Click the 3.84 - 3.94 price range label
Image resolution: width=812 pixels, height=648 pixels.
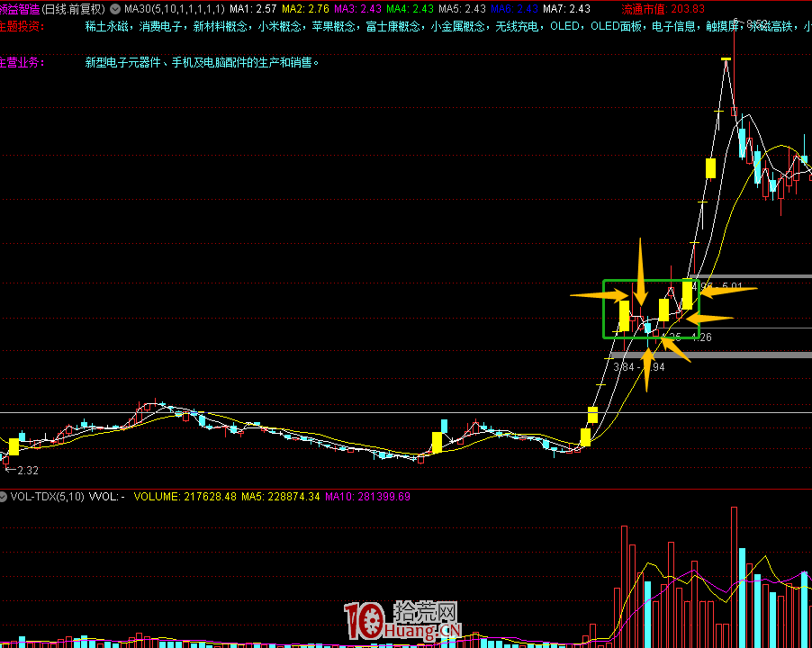point(638,367)
